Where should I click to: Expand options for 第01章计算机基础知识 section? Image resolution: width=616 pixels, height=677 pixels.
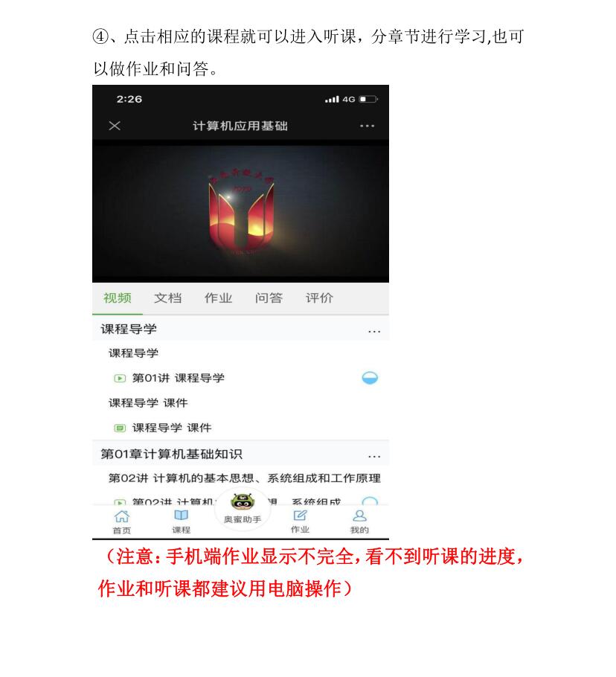tap(373, 456)
